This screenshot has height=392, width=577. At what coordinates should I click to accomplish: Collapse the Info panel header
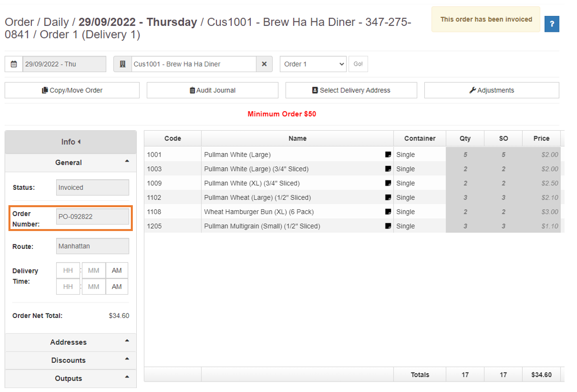71,142
